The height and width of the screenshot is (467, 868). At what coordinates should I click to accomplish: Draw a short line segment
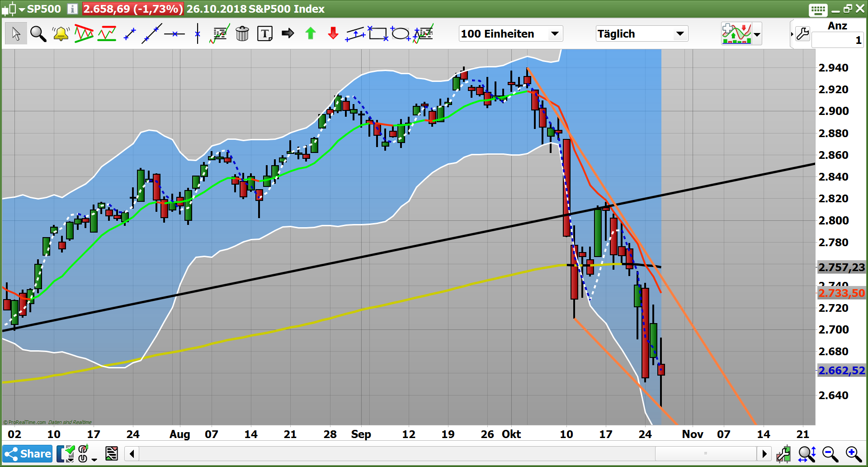point(129,33)
